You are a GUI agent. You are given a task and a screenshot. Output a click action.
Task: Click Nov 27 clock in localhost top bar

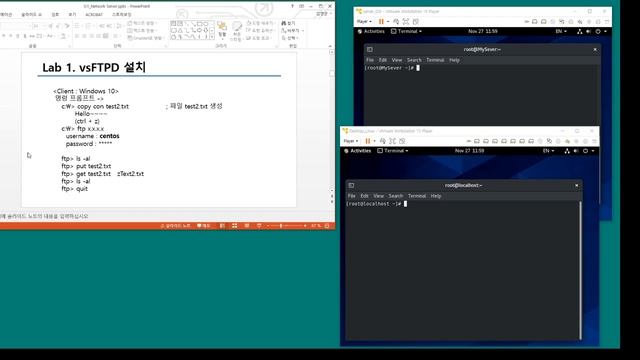point(469,151)
